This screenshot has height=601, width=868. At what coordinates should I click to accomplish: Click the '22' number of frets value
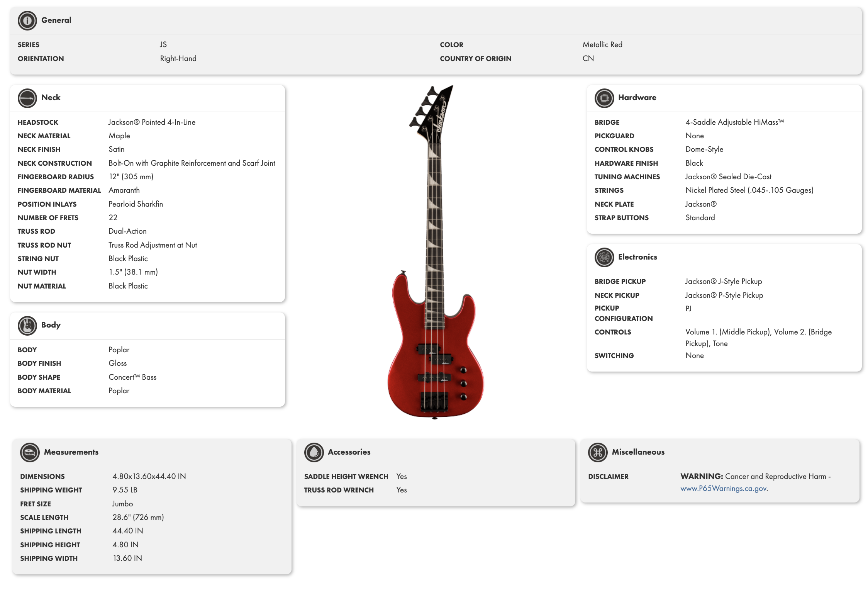pyautogui.click(x=113, y=217)
